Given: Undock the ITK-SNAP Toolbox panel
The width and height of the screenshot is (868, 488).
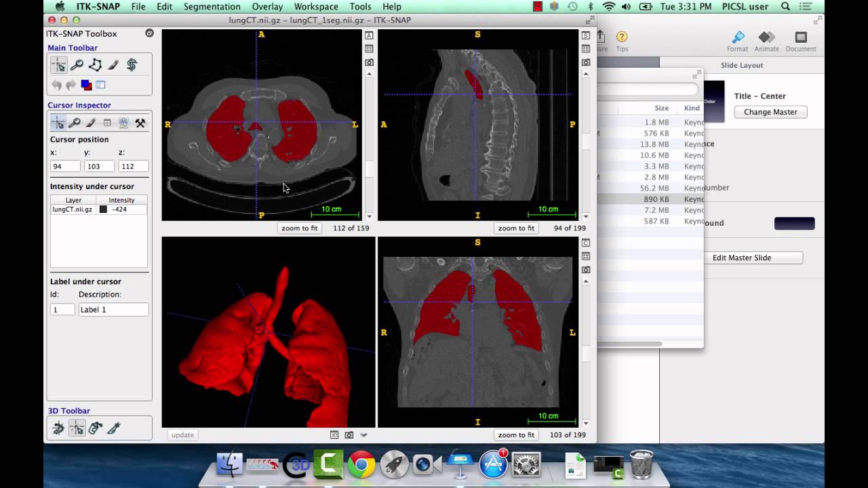Looking at the screenshot, I should tap(149, 33).
